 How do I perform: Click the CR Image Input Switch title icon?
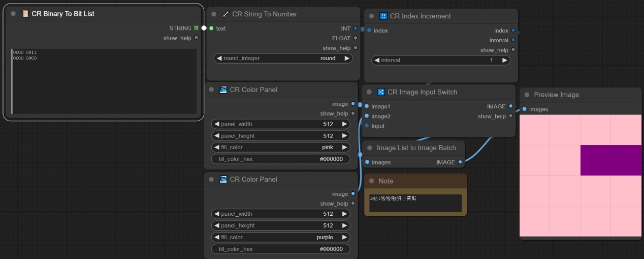381,92
